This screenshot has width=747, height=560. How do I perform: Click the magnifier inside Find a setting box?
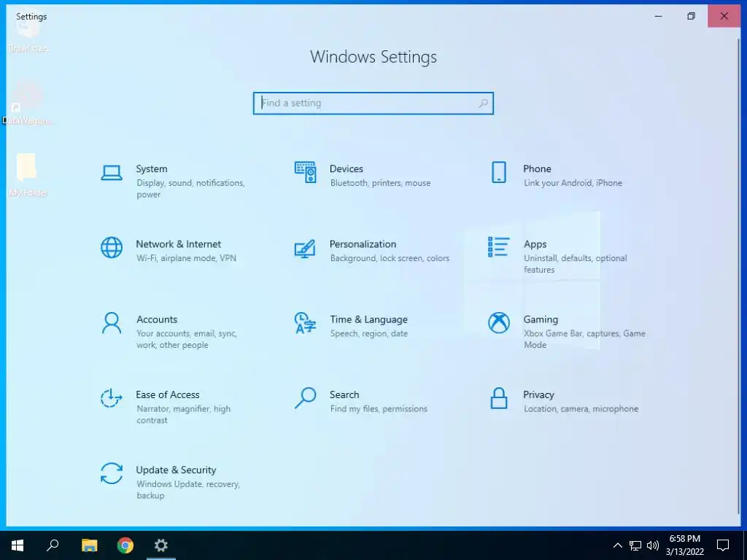pos(483,103)
